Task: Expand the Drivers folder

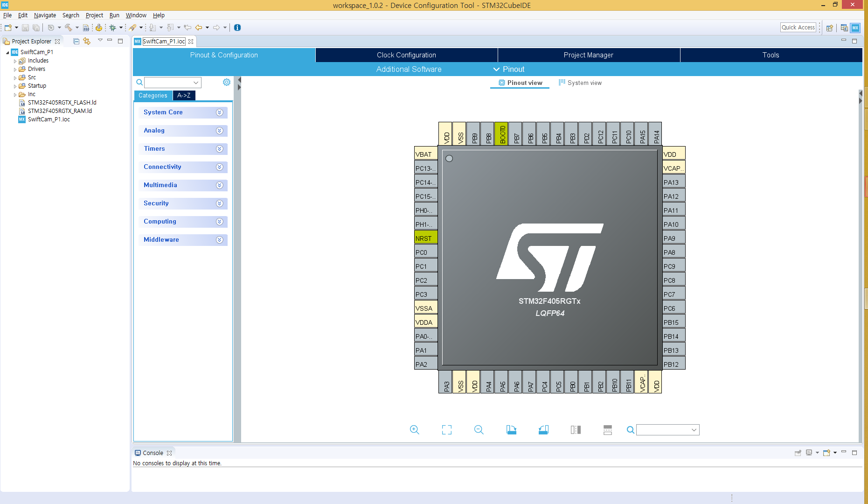Action: click(x=15, y=70)
